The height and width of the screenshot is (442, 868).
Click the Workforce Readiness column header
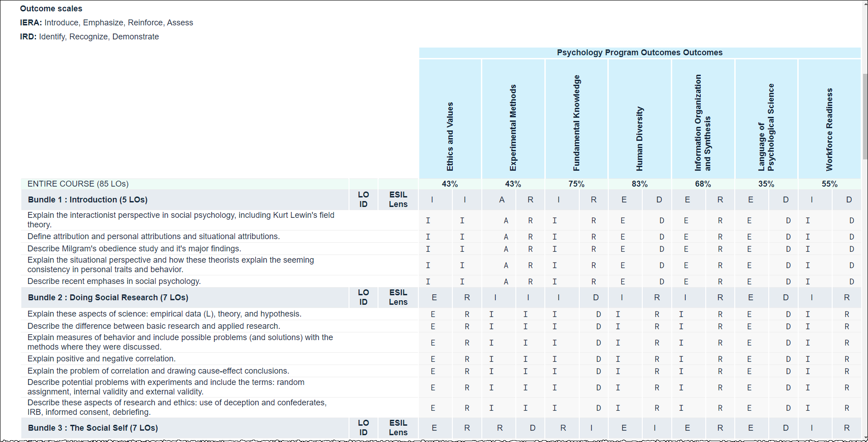coord(829,129)
